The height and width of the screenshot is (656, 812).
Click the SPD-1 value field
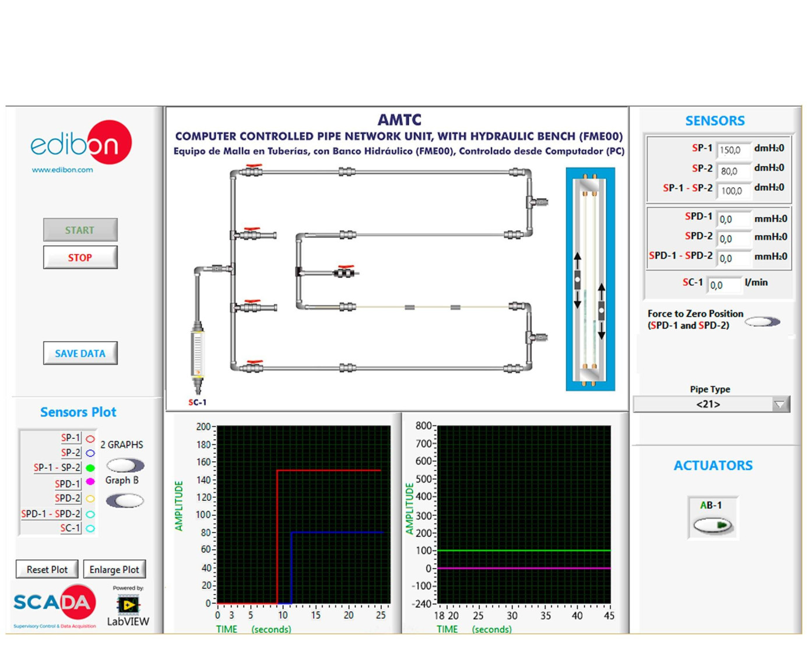[733, 219]
